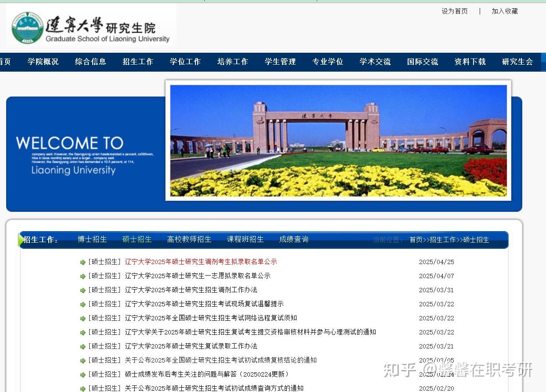Switch to the 课程班招生 tab
This screenshot has width=546, height=392.
(246, 240)
